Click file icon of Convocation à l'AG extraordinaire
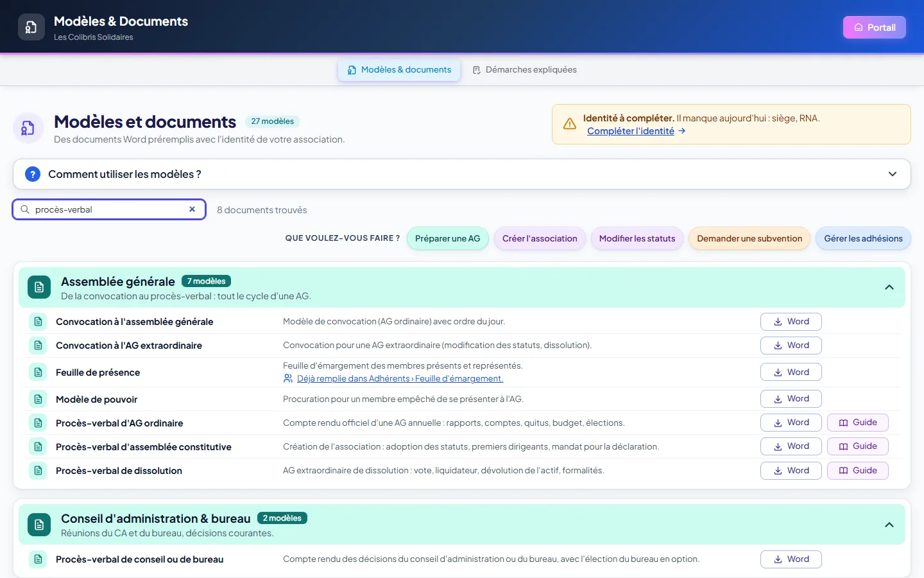The width and height of the screenshot is (924, 578). point(38,346)
